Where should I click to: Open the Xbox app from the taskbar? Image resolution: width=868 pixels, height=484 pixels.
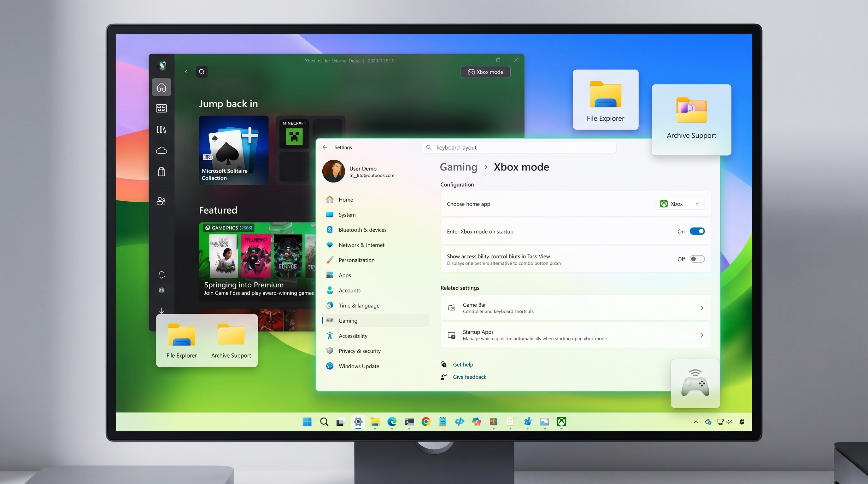point(561,422)
